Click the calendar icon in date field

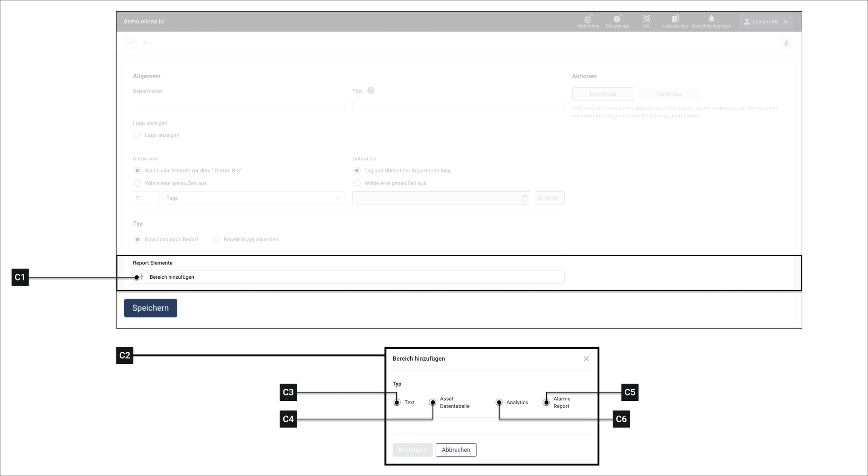pos(524,198)
